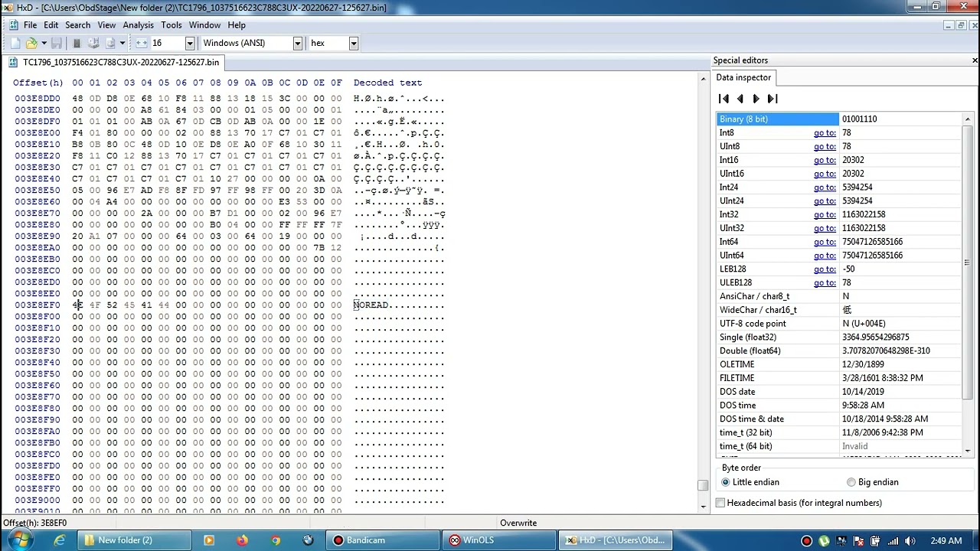The image size is (980, 551).
Task: Open the media player taskbar icon
Action: (x=209, y=540)
